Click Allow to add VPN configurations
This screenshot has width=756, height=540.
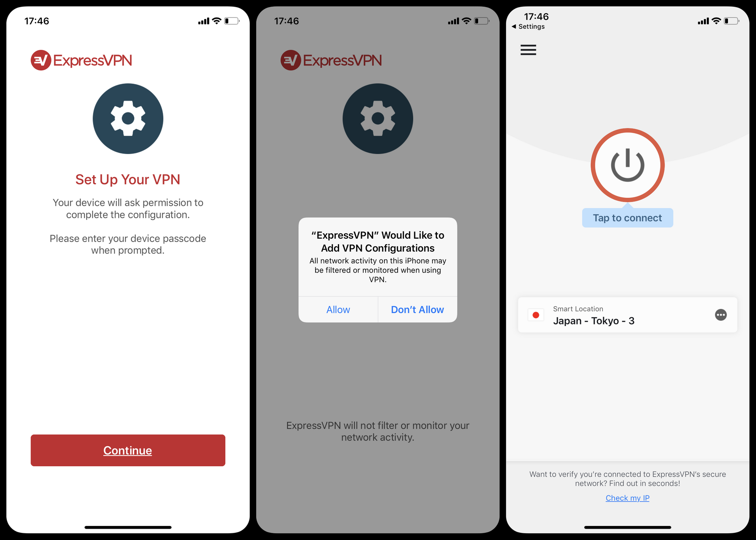[x=338, y=309]
